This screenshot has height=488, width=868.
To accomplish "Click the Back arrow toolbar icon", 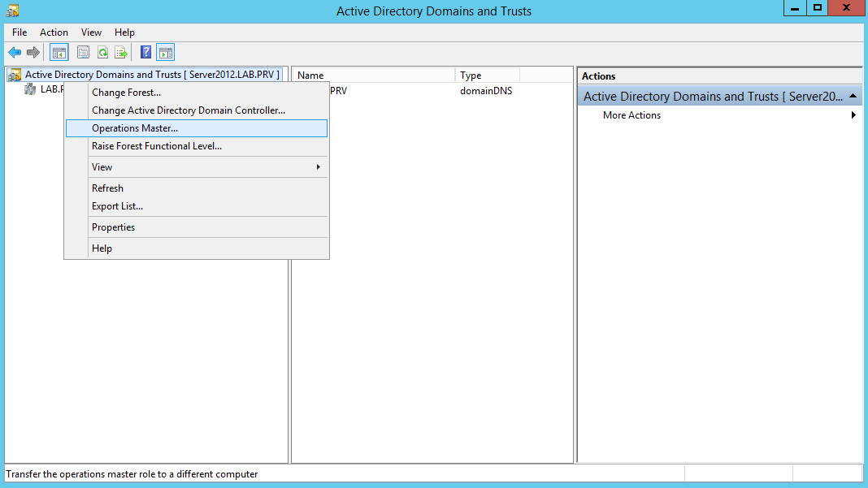I will 15,53.
